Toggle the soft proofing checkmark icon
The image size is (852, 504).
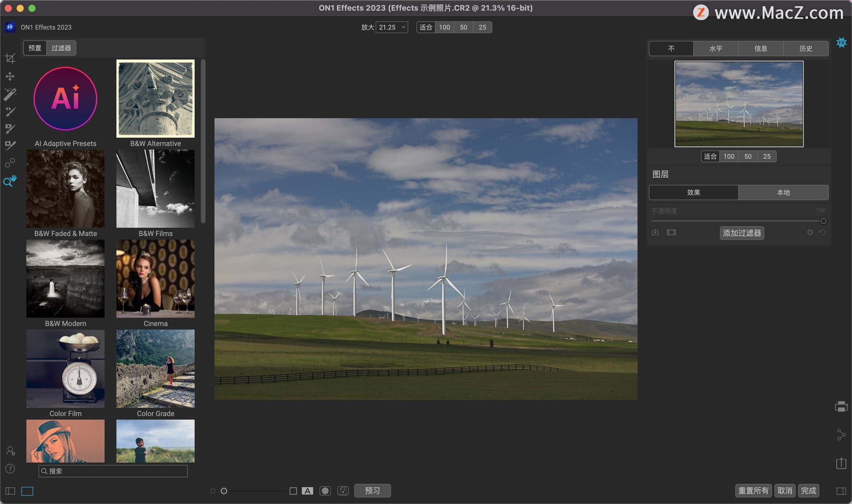coord(343,491)
